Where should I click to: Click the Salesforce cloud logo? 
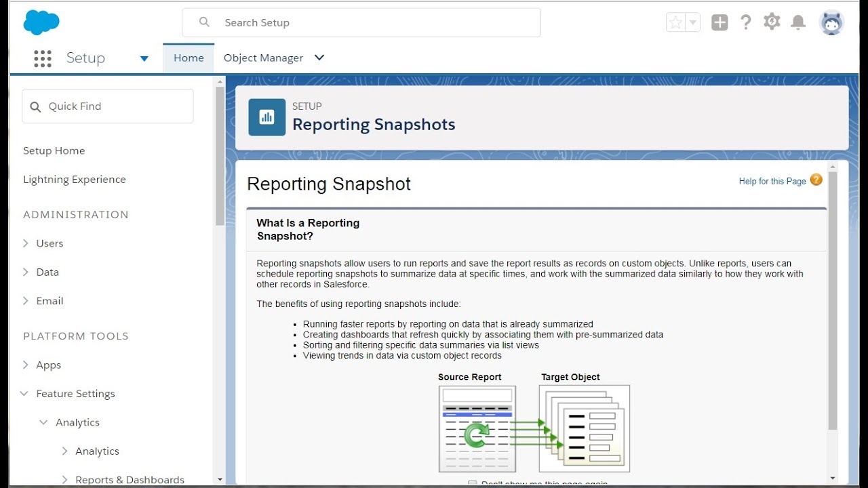pyautogui.click(x=41, y=22)
